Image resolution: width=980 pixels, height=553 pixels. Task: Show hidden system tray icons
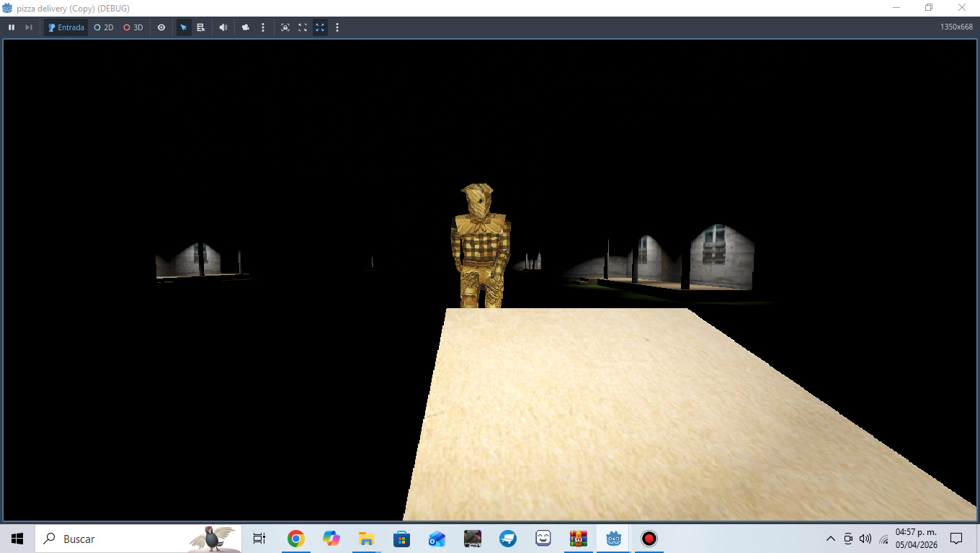pyautogui.click(x=830, y=539)
